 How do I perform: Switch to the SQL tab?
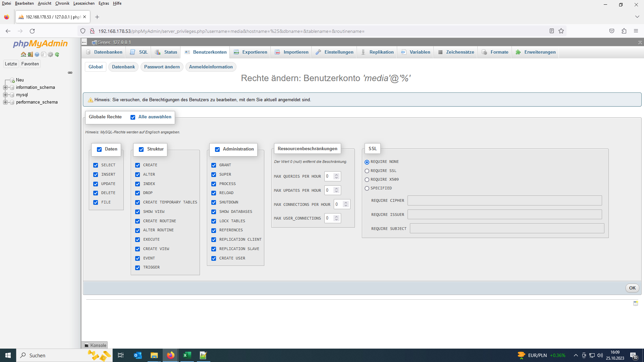click(139, 52)
